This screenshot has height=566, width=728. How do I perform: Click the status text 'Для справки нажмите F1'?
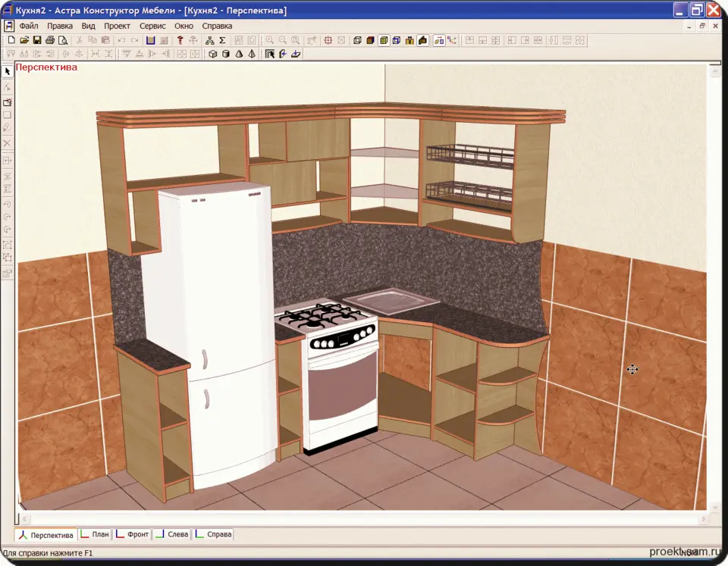47,553
